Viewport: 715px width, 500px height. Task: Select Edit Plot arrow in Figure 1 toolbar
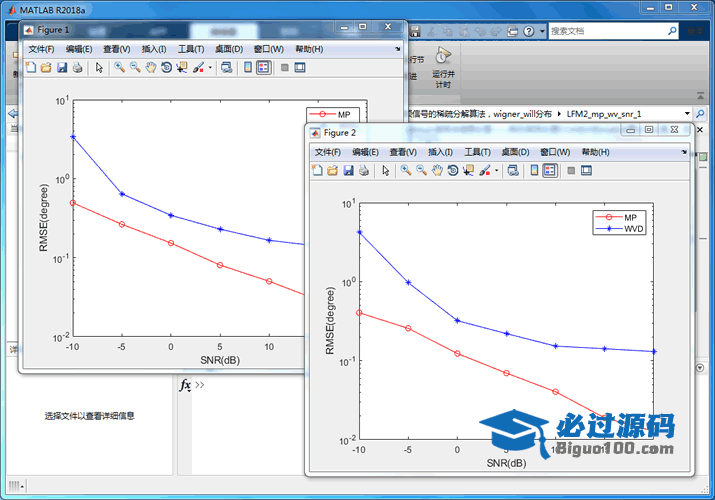(x=99, y=67)
